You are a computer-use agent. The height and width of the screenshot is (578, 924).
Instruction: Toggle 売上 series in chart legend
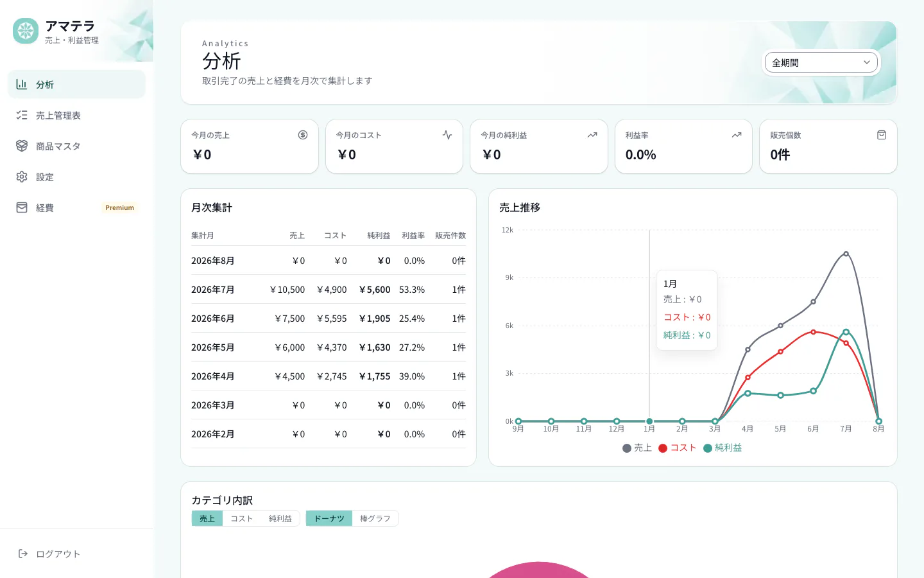pos(637,448)
